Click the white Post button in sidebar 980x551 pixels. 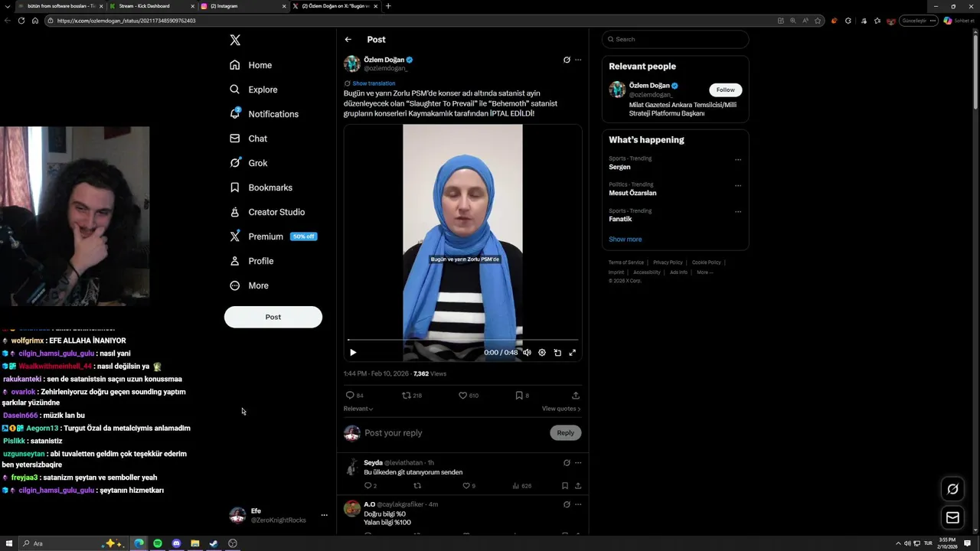coord(273,317)
